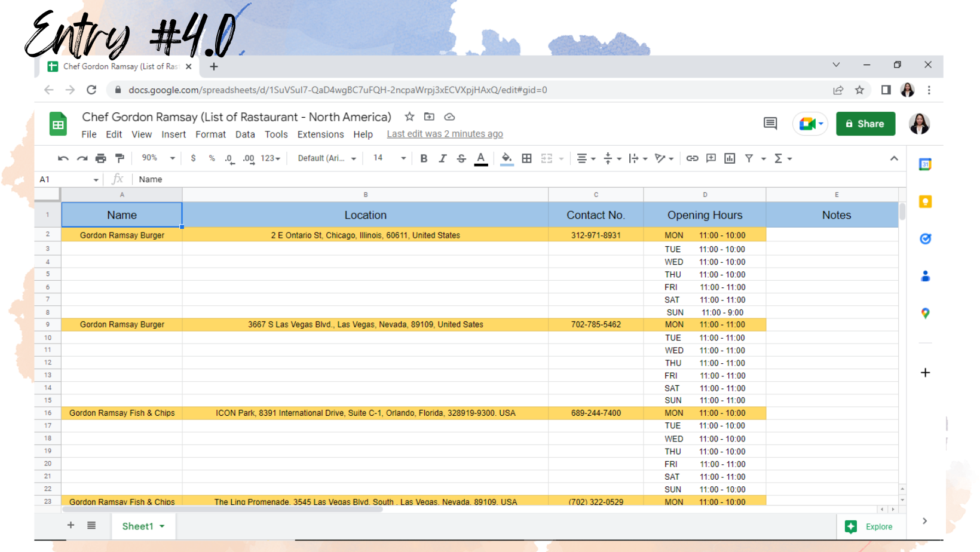Get add-ons with side panel plus
The width and height of the screenshot is (980, 552).
pos(925,373)
